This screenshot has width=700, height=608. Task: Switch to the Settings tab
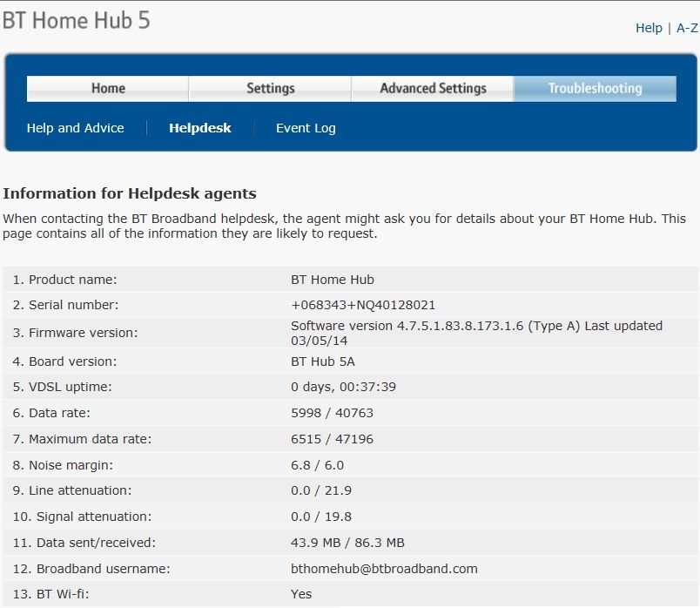[270, 89]
